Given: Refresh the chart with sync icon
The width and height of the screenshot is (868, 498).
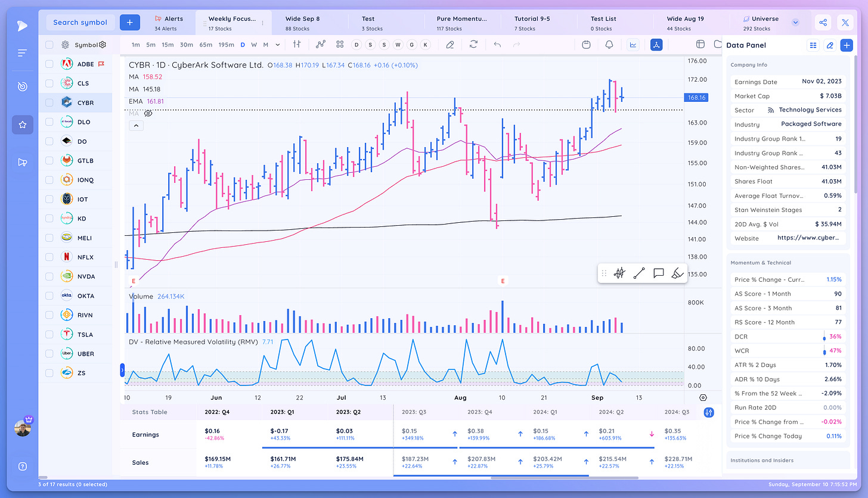Looking at the screenshot, I should tap(473, 44).
